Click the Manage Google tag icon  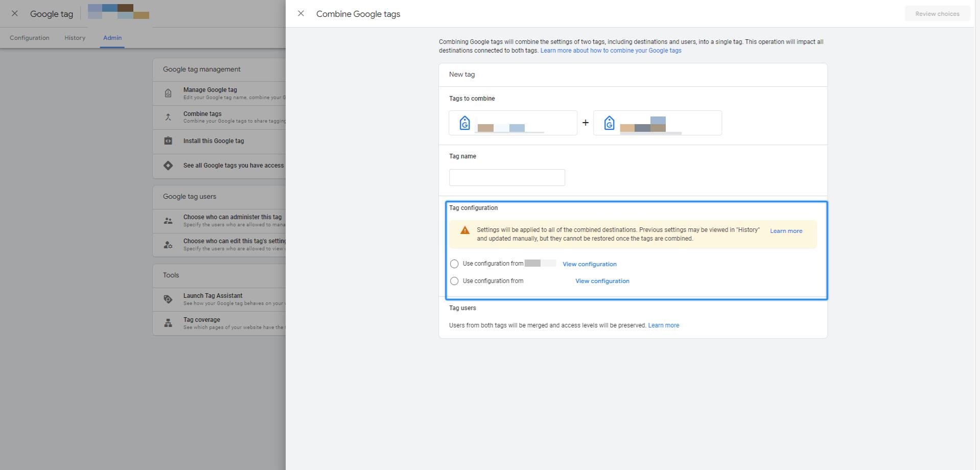pyautogui.click(x=168, y=93)
